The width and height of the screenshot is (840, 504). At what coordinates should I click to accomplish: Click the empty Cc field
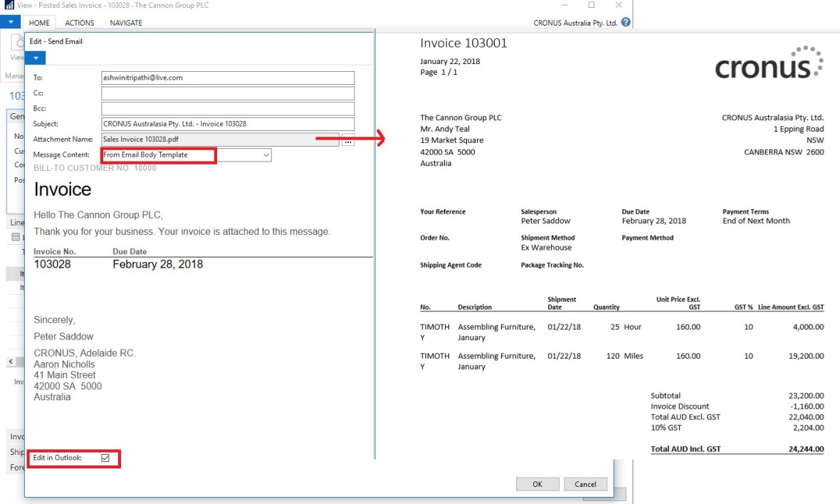[x=228, y=93]
